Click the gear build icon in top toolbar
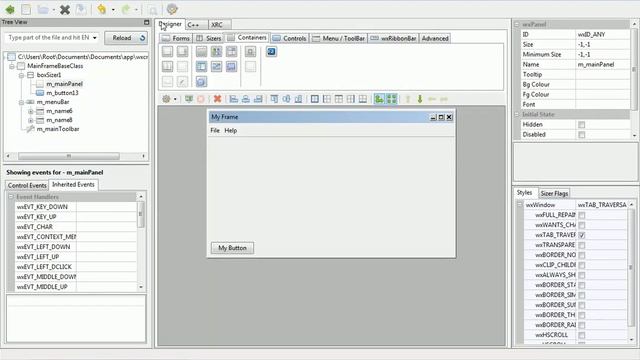Screen dimensions: 640x360 click(x=172, y=9)
